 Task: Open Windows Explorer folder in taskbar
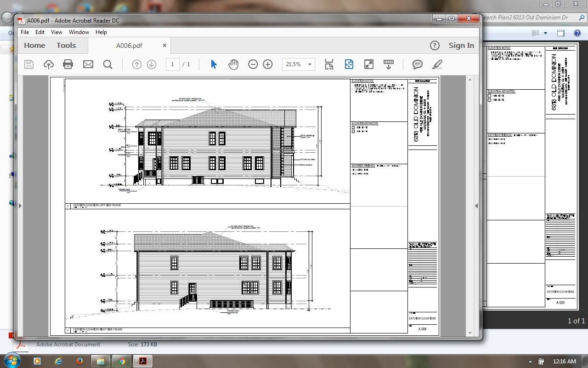click(101, 361)
